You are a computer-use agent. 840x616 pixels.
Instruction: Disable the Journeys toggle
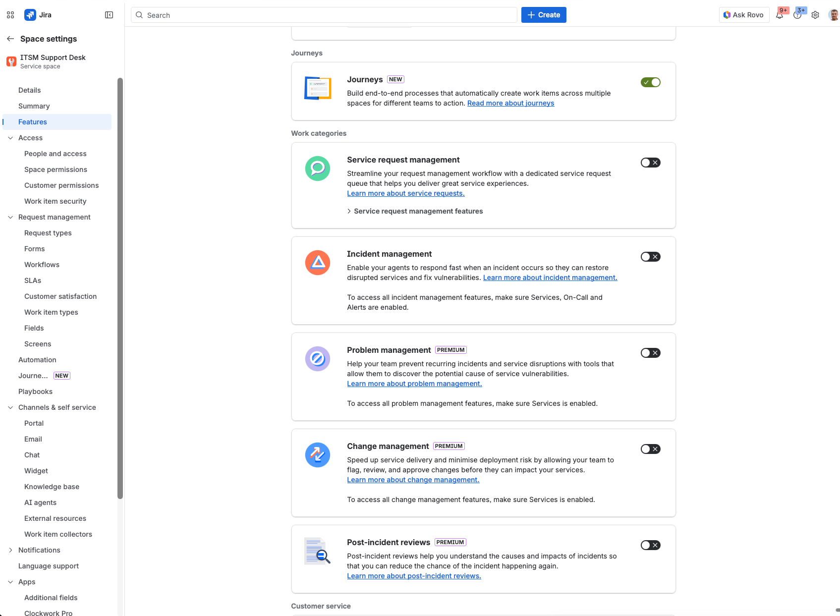650,82
